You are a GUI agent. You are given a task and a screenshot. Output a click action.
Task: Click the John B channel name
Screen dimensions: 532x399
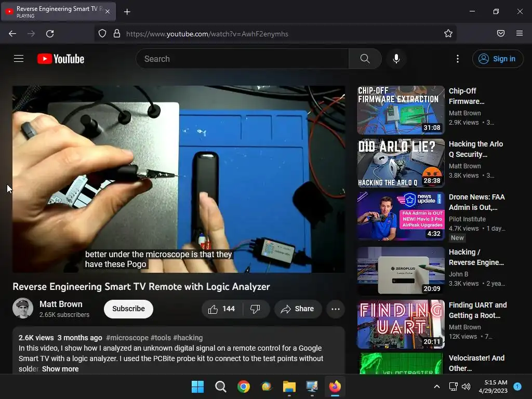tap(458, 274)
